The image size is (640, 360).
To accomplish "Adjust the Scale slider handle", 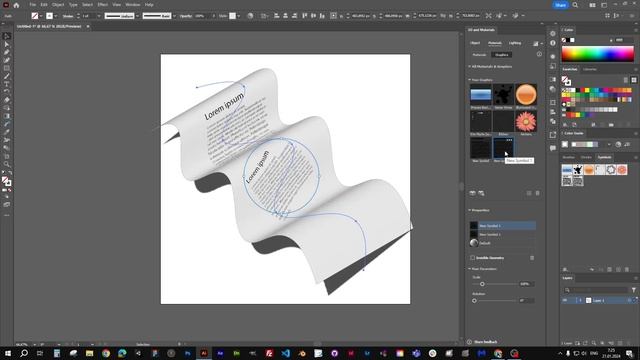I will tap(482, 284).
